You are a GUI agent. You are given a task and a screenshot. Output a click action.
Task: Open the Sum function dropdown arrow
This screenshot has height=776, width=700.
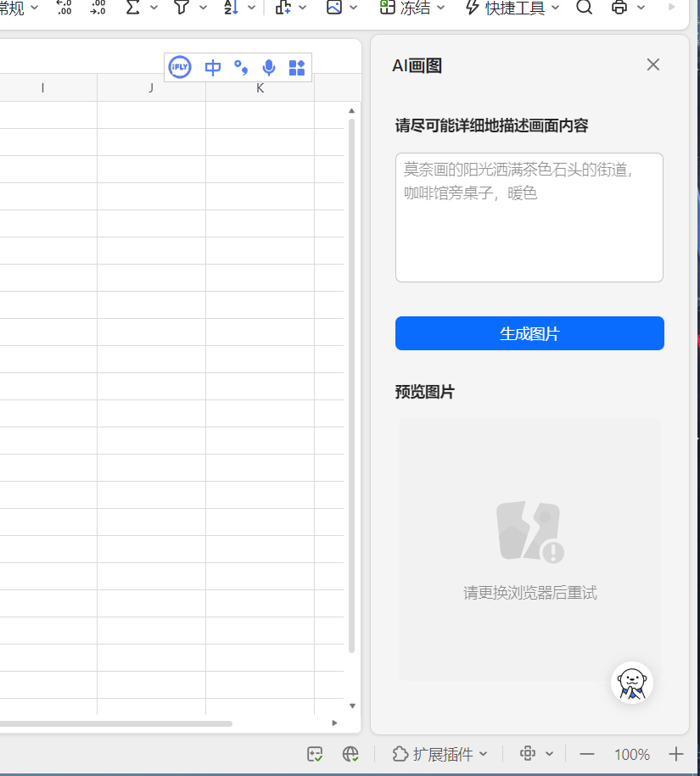[154, 8]
